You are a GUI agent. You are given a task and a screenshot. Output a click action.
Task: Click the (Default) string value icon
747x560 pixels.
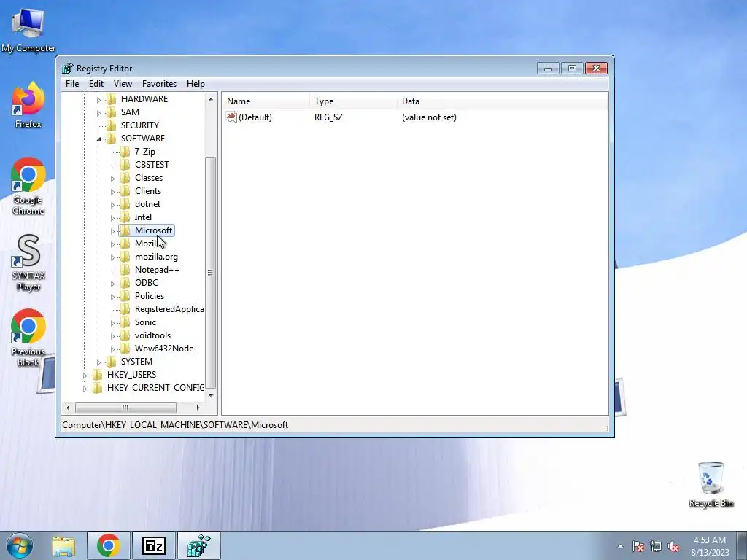[231, 117]
